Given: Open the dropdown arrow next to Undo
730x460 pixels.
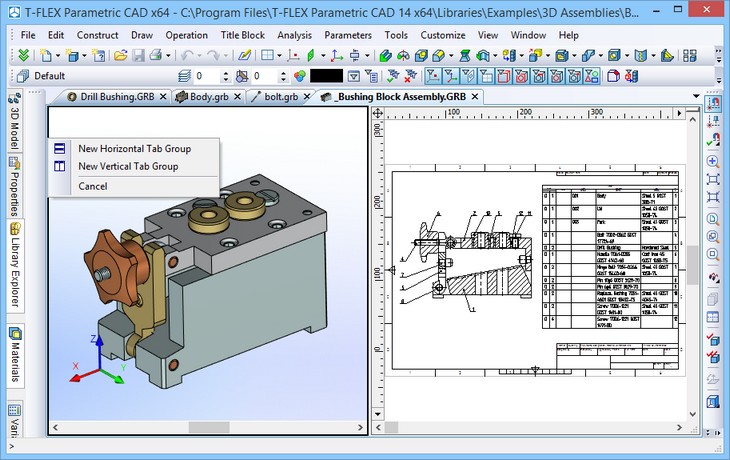Looking at the screenshot, I should pos(199,56).
